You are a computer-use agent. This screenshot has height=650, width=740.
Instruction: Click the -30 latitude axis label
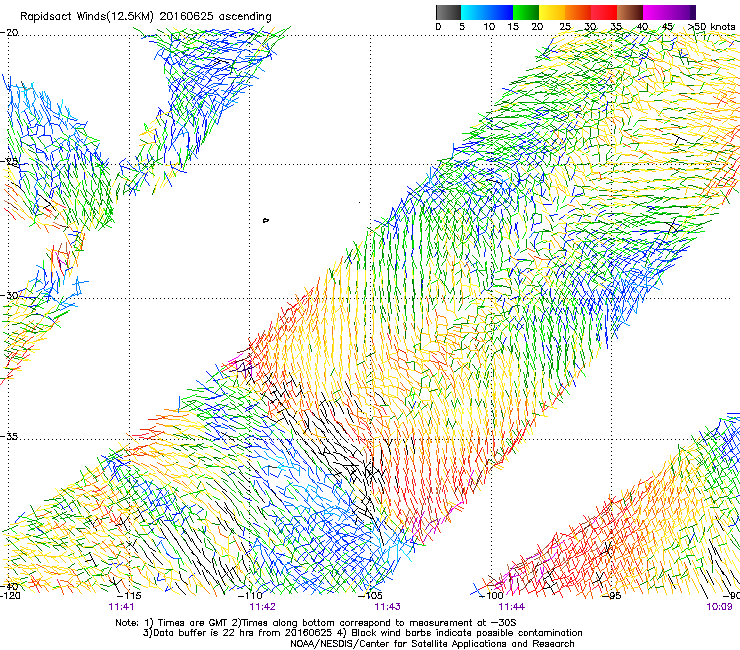coord(9,295)
